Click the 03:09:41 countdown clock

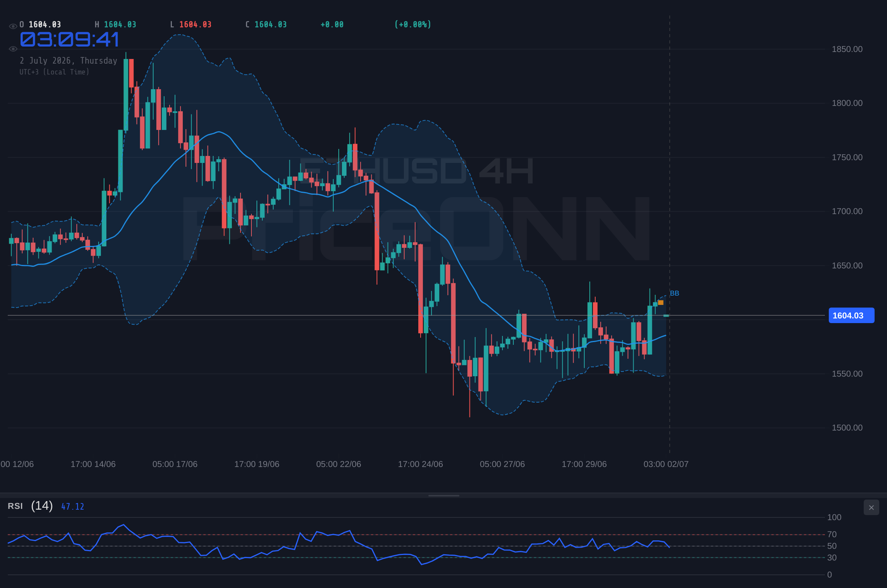pos(69,40)
